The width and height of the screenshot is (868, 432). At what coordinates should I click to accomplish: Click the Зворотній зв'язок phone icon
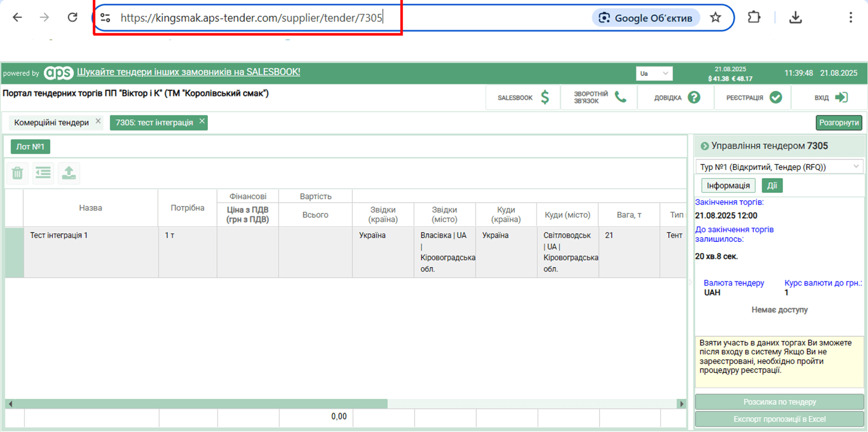coord(621,97)
